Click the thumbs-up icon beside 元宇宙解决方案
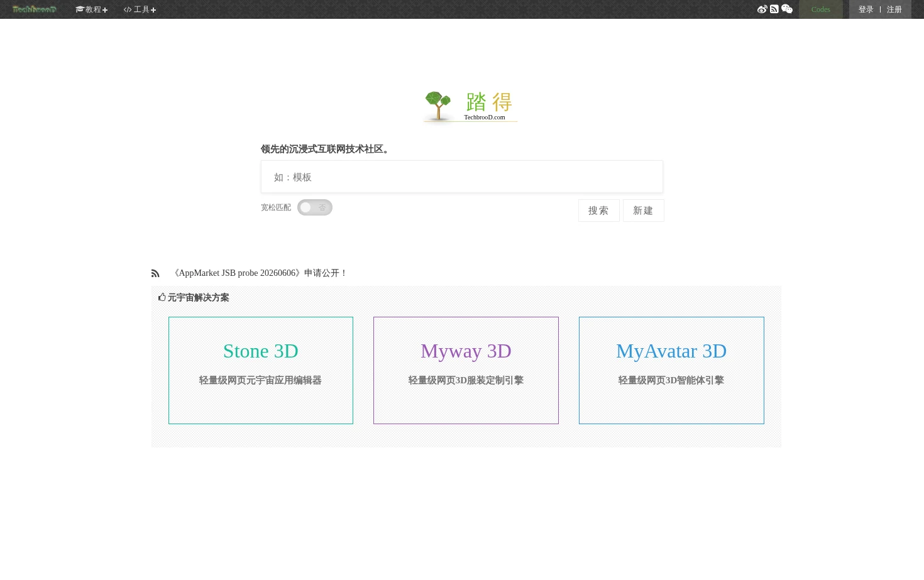Image resolution: width=924 pixels, height=580 pixels. click(x=162, y=297)
